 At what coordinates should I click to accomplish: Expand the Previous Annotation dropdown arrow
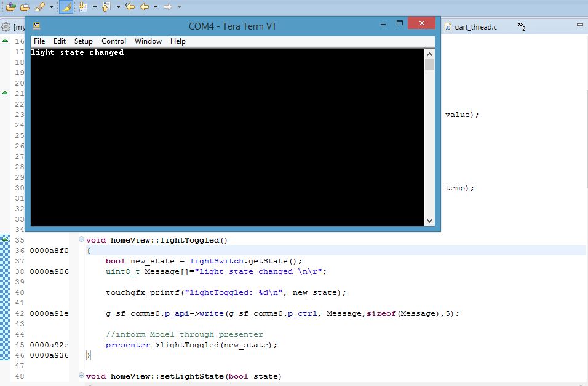coord(118,7)
